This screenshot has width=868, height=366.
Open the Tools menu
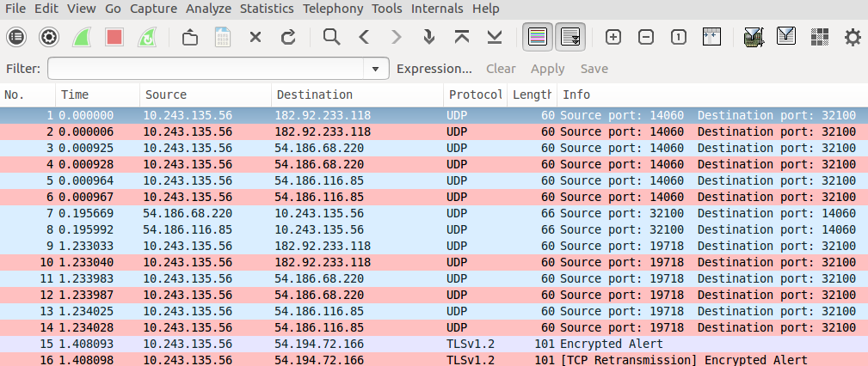point(387,9)
